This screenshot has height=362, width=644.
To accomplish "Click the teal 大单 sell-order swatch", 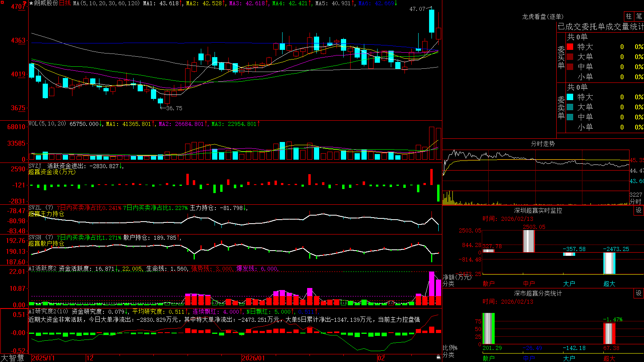I will pos(570,107).
